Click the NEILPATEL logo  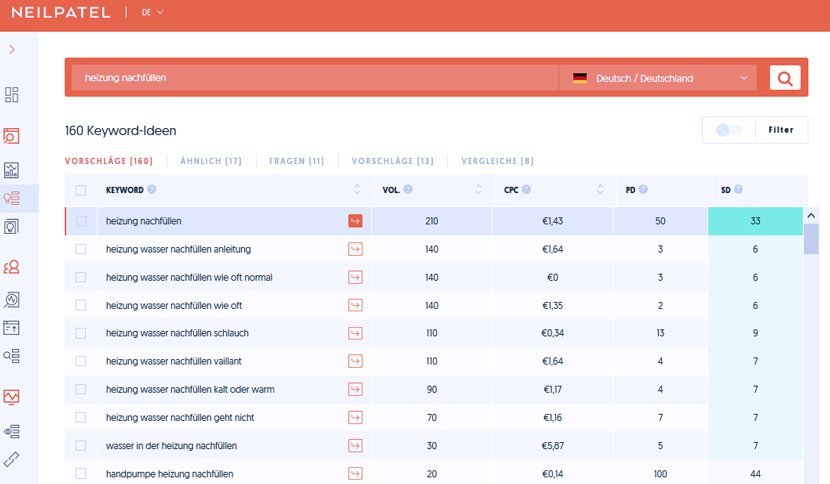61,13
